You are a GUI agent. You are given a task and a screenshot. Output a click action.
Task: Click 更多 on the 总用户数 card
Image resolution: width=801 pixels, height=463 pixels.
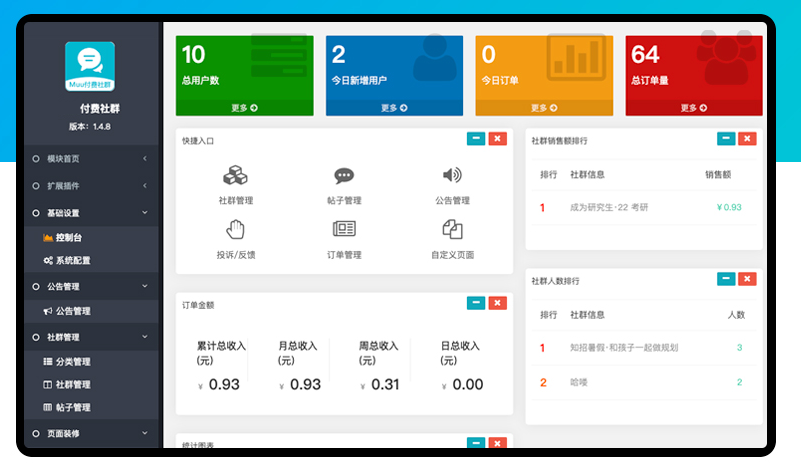coord(244,108)
